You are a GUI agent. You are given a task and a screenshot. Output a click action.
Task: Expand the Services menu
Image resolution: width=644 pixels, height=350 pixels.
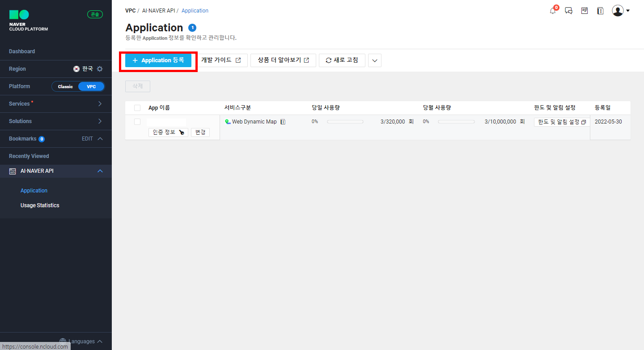pyautogui.click(x=56, y=104)
